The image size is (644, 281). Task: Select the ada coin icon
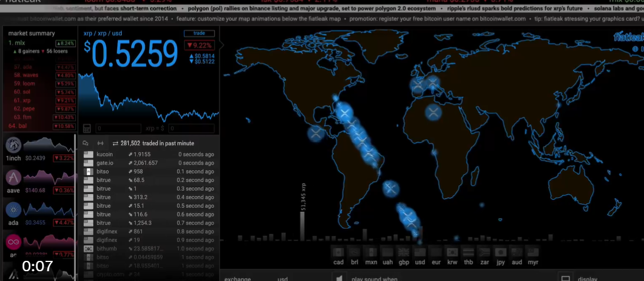(13, 210)
